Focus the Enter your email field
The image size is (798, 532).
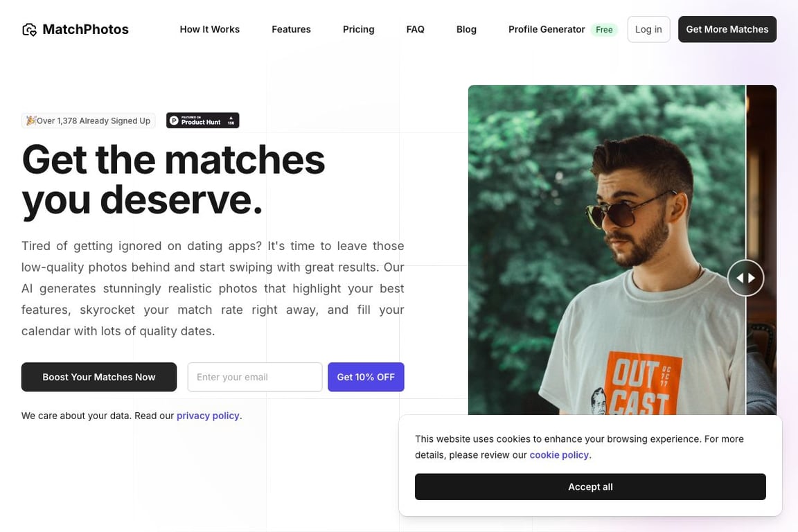255,378
